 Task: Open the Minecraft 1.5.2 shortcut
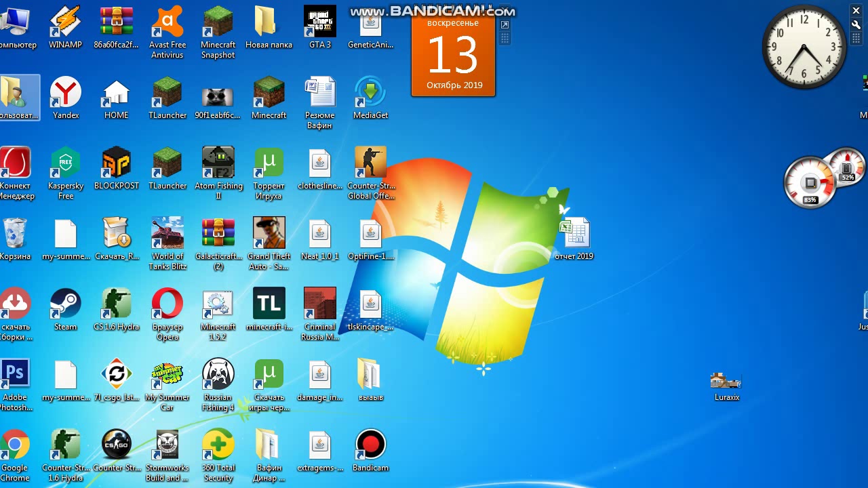click(218, 314)
